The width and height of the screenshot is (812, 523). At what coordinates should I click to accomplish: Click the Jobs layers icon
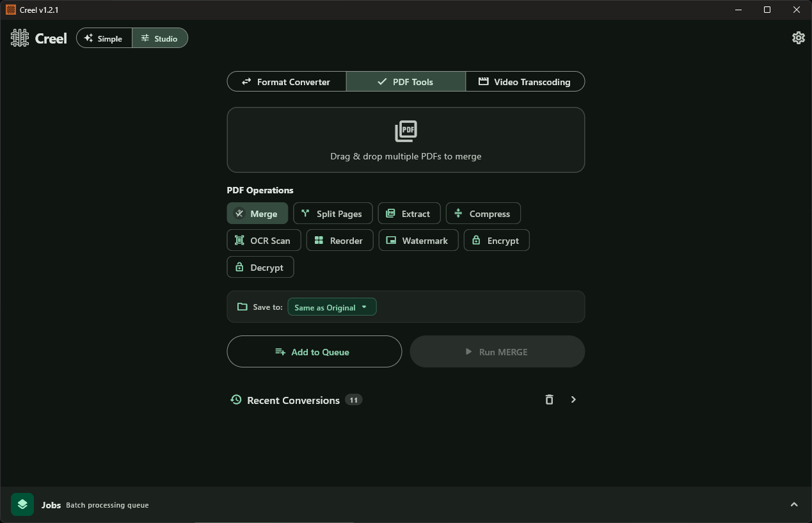coord(22,504)
